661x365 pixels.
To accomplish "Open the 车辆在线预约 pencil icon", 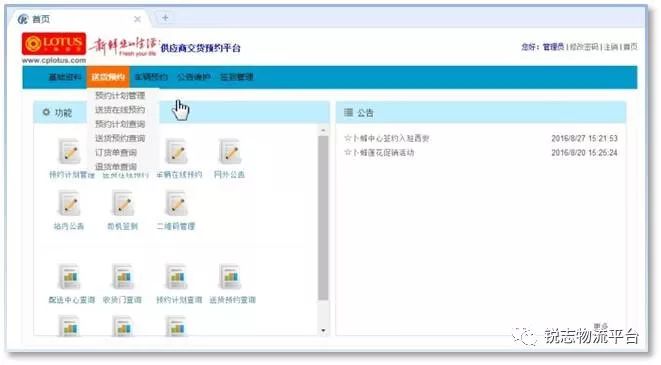I will point(177,151).
